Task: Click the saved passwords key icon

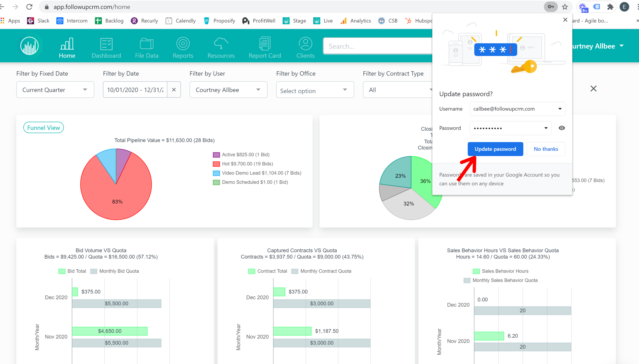Action: [551, 7]
